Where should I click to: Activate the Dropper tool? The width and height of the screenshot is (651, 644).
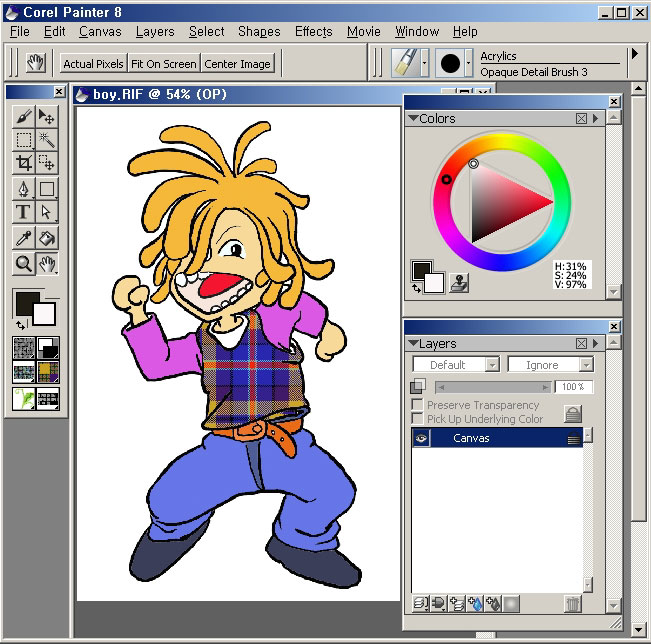(24, 237)
